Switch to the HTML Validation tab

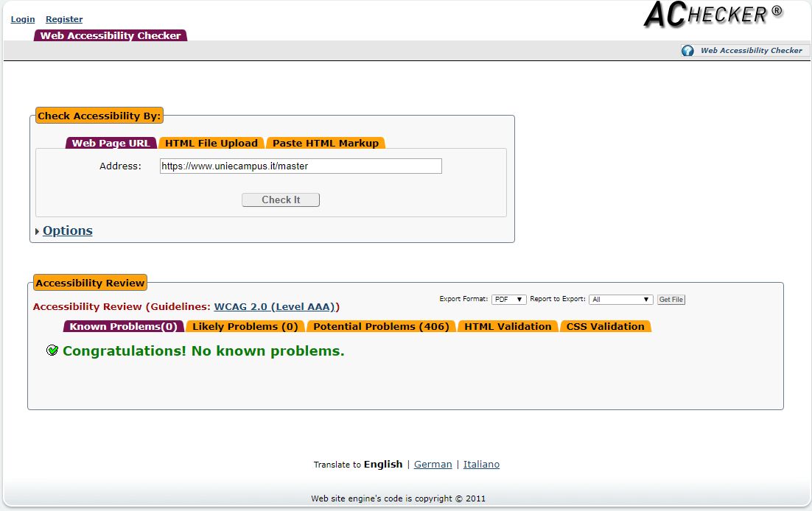(508, 326)
